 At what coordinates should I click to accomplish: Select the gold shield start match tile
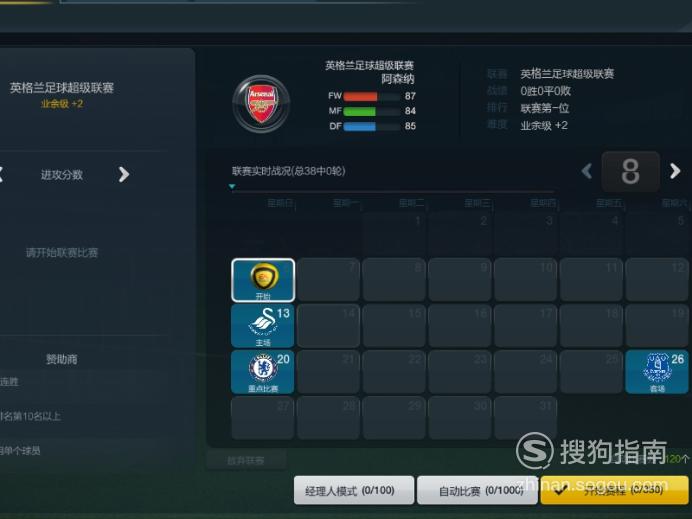click(x=263, y=280)
